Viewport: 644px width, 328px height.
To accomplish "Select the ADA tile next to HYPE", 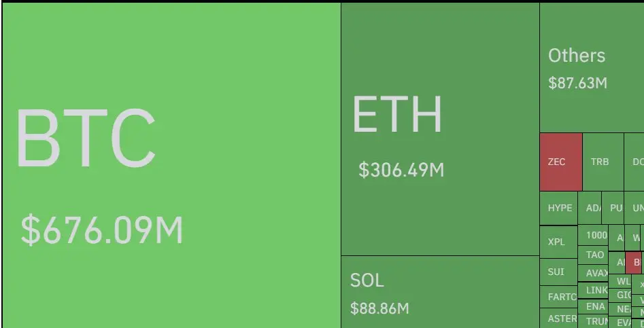I will pyautogui.click(x=592, y=208).
